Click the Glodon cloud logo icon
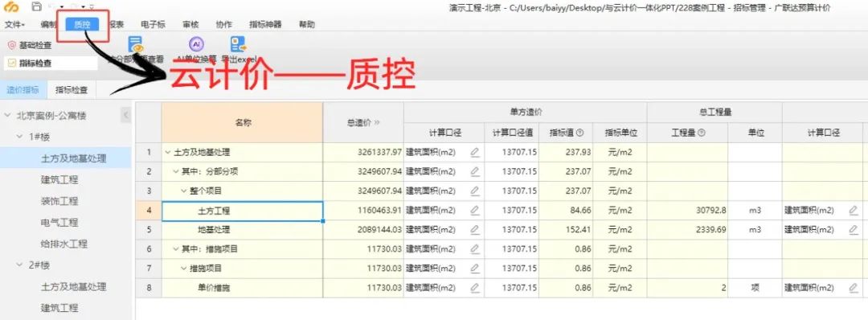This screenshot has height=320, width=868. pos(11,6)
